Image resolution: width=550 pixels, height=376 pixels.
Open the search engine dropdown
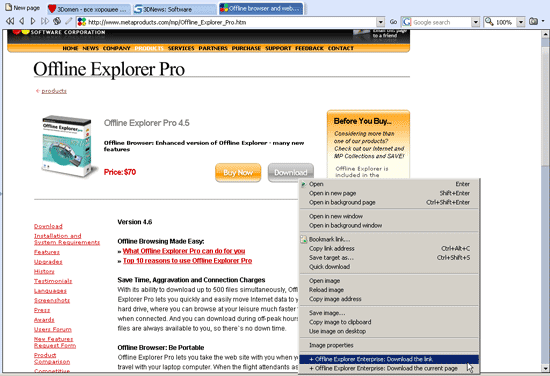(x=476, y=22)
